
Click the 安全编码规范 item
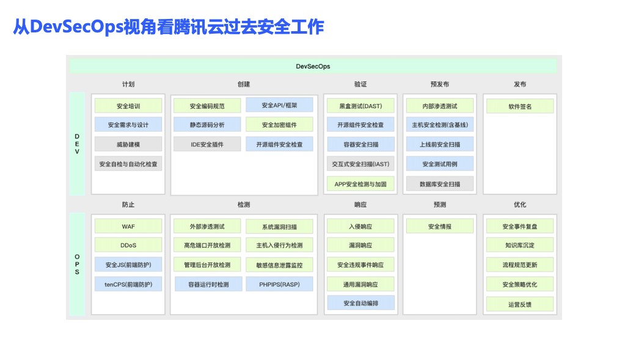[x=207, y=106]
